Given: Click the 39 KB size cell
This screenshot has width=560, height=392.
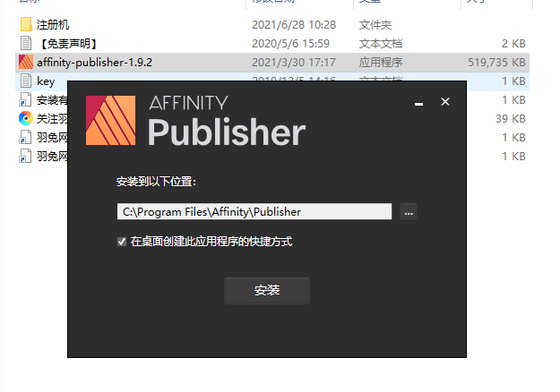Looking at the screenshot, I should [x=511, y=119].
